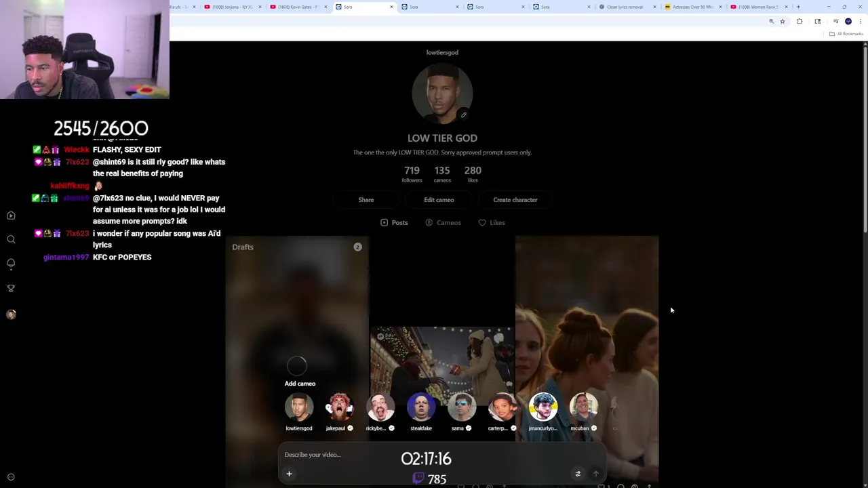Click the bookmark star in address bar
Viewport: 868px width, 488px height.
pyautogui.click(x=782, y=22)
